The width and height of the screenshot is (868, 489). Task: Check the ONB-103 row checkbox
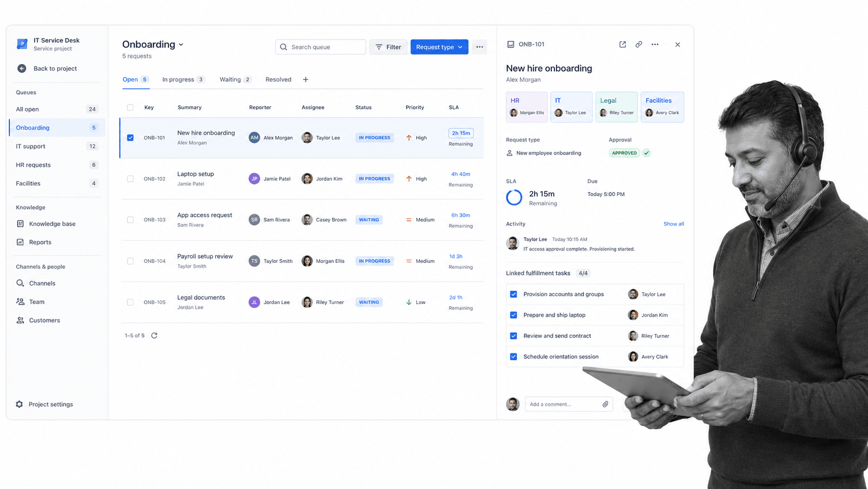click(x=130, y=220)
